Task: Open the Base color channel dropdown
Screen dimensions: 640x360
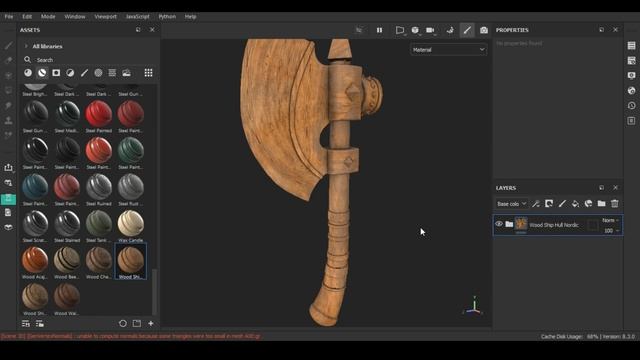Action: click(x=511, y=203)
